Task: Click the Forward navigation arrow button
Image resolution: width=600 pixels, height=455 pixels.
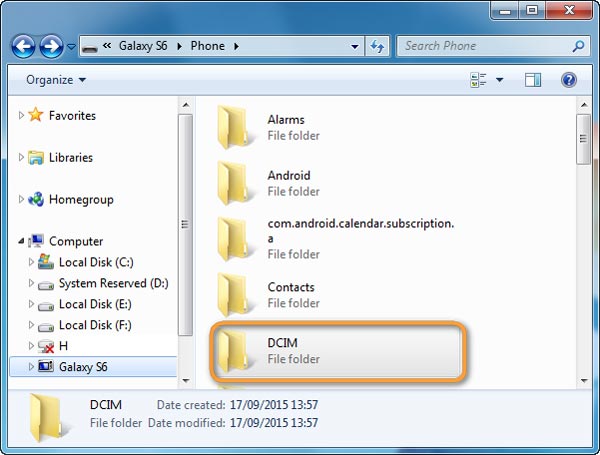Action: click(x=51, y=46)
